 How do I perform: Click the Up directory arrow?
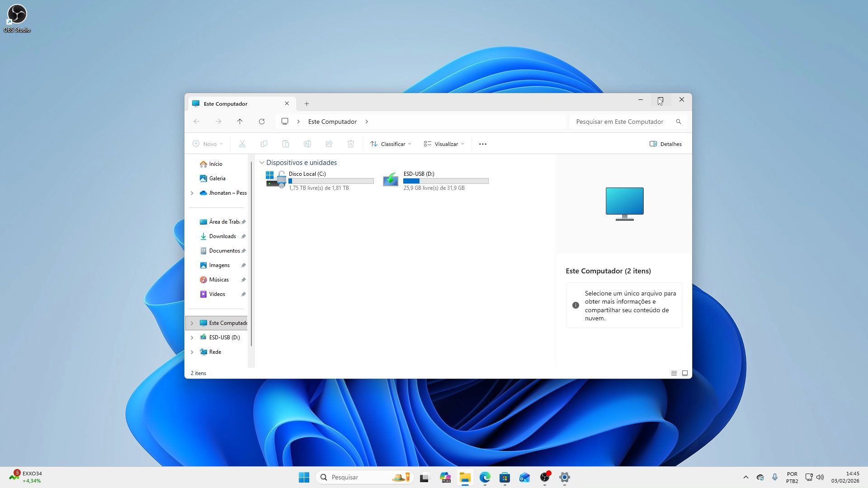(x=240, y=122)
